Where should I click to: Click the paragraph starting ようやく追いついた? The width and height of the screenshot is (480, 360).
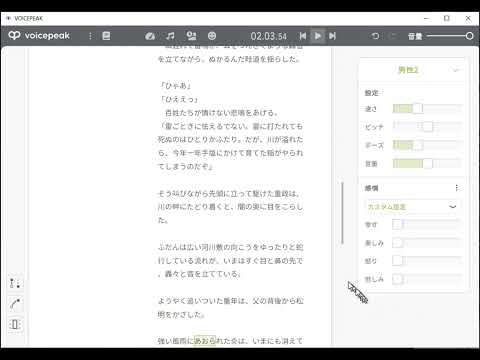coord(230,308)
